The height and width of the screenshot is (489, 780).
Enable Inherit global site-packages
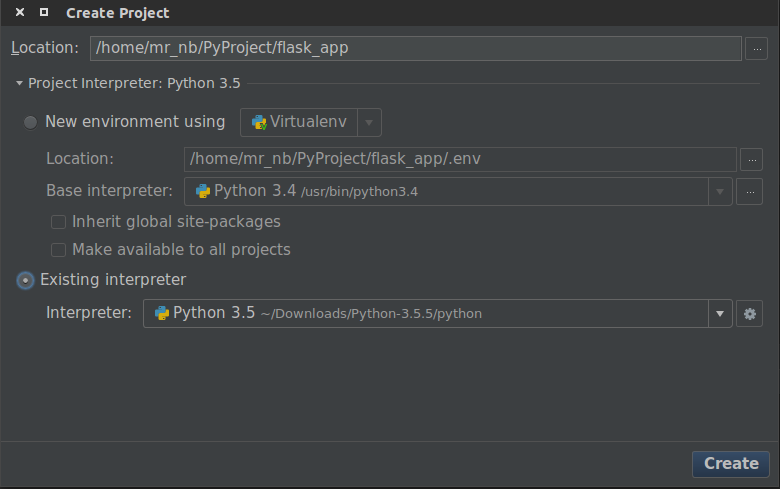(x=59, y=222)
